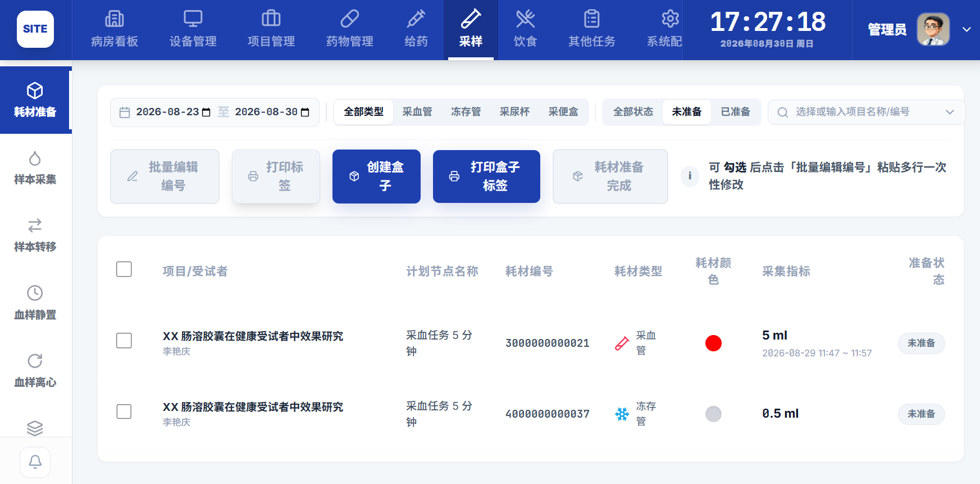Select 采样 sampling icon in top bar
This screenshot has width=980, height=484.
pyautogui.click(x=471, y=19)
